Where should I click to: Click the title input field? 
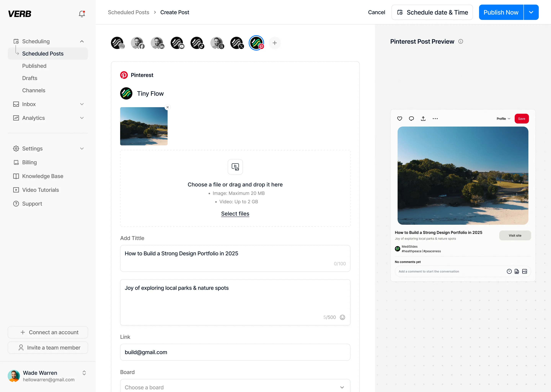click(235, 258)
